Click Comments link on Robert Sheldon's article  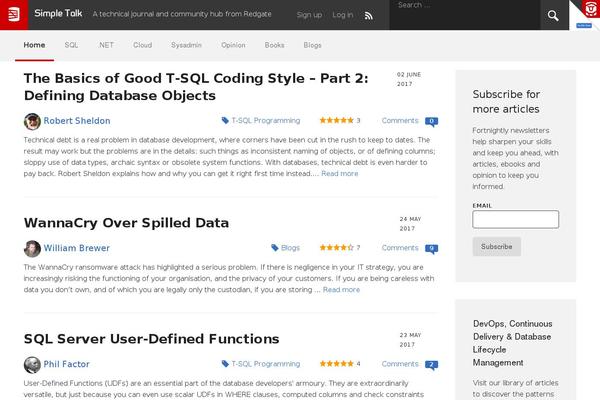400,121
